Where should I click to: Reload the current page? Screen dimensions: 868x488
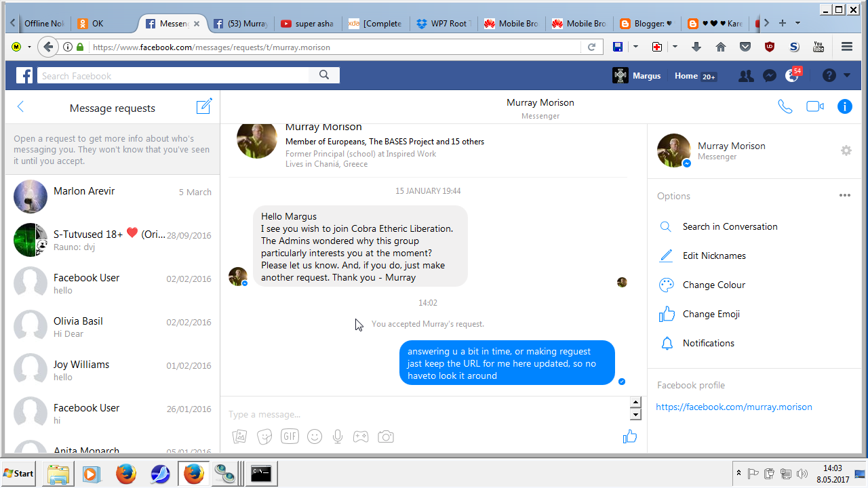tap(591, 47)
